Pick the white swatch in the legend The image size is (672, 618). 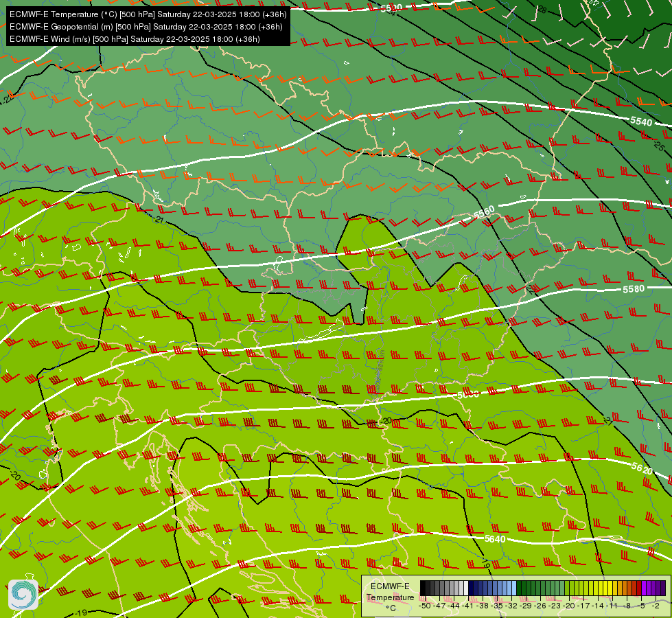pyautogui.click(x=466, y=588)
